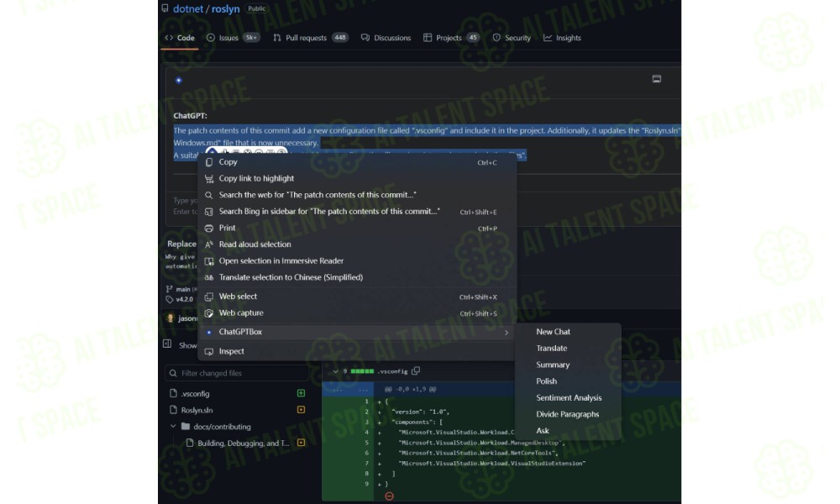View the Insights tab

tap(562, 38)
